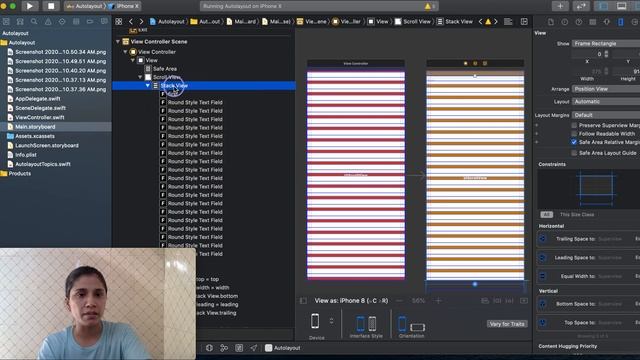
Task: Collapse the Scroll View disclosure triangle
Action: tap(140, 77)
